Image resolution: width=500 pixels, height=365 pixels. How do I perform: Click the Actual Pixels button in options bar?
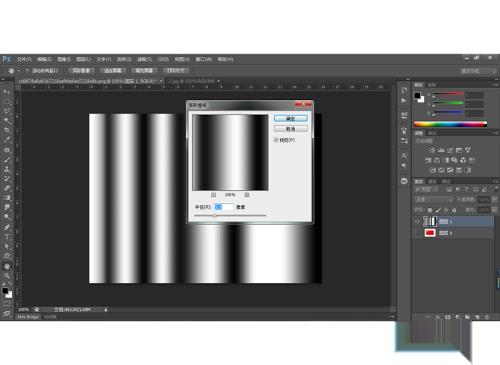click(81, 71)
